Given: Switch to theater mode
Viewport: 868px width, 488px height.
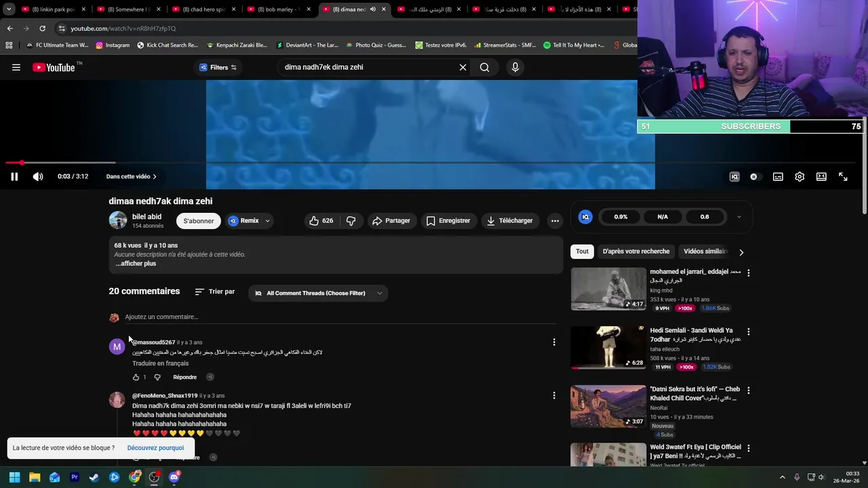Looking at the screenshot, I should pos(821,177).
